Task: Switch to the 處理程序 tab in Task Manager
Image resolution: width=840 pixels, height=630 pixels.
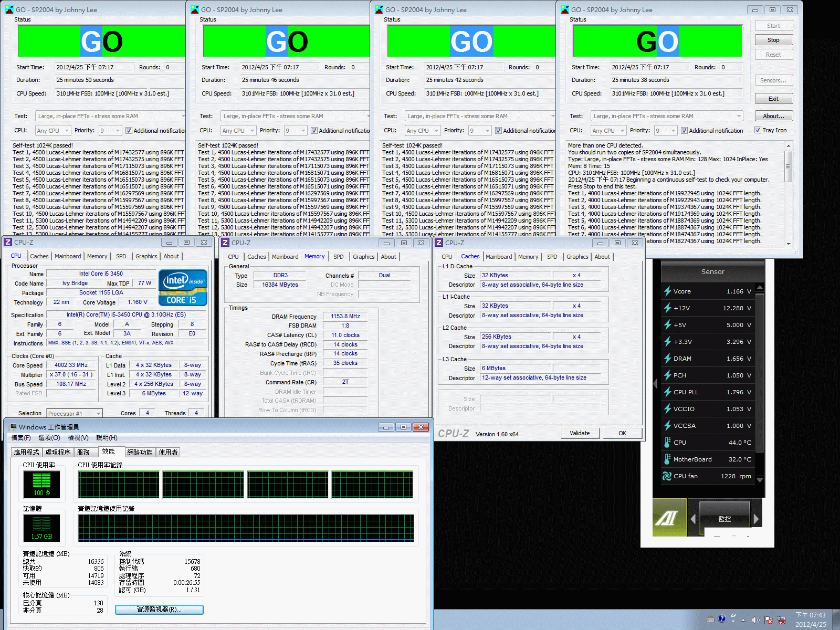Action: 58,452
